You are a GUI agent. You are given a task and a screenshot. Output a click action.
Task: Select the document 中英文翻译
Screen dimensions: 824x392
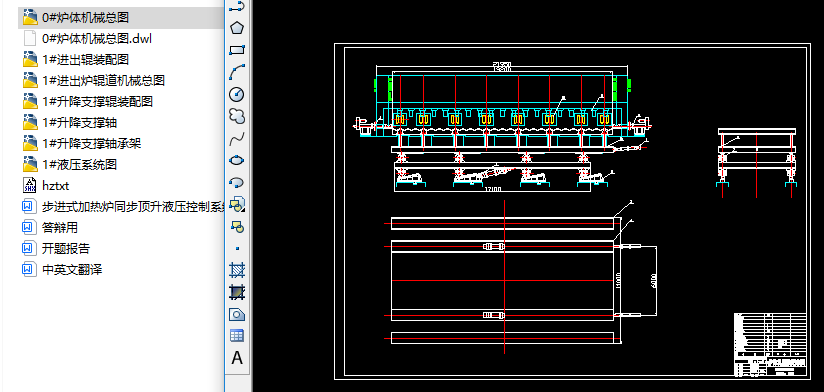(72, 270)
